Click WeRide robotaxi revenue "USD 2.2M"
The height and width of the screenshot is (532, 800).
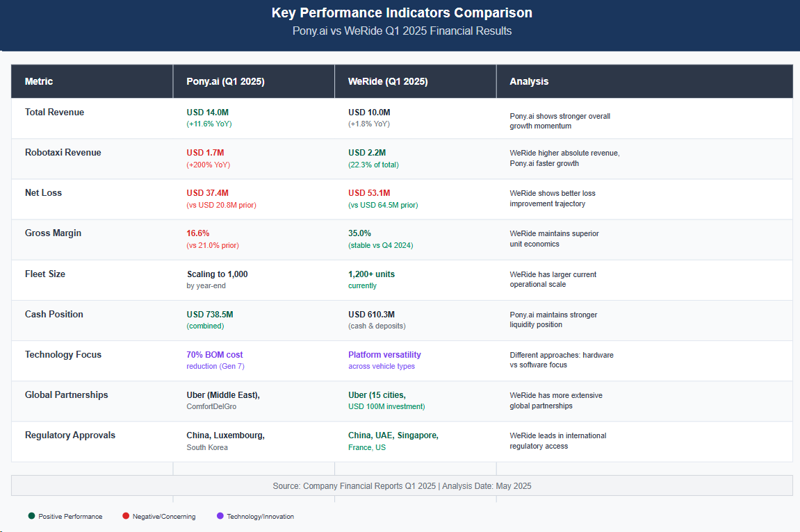pyautogui.click(x=367, y=152)
